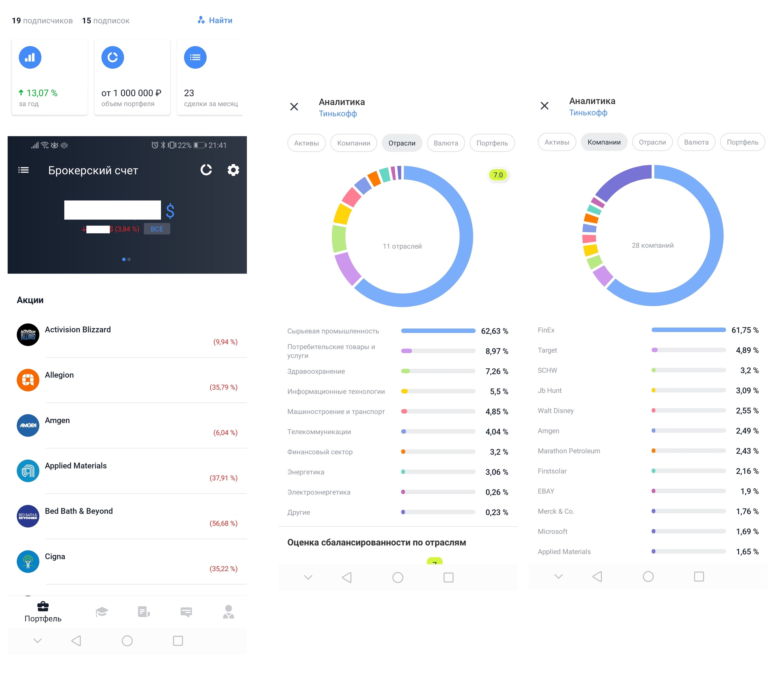Tap the portfolio volume circular icon
784x680 pixels.
click(113, 58)
